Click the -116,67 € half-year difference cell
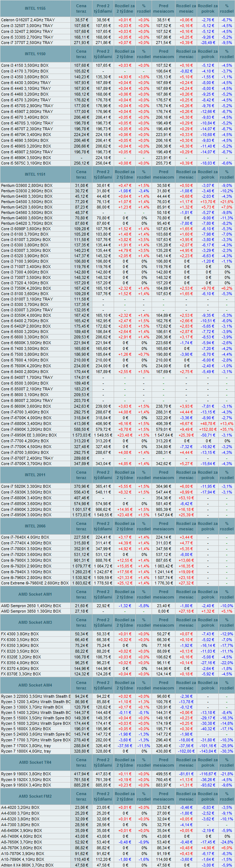Screen dimensions: 235x868 pyautogui.click(x=208, y=774)
